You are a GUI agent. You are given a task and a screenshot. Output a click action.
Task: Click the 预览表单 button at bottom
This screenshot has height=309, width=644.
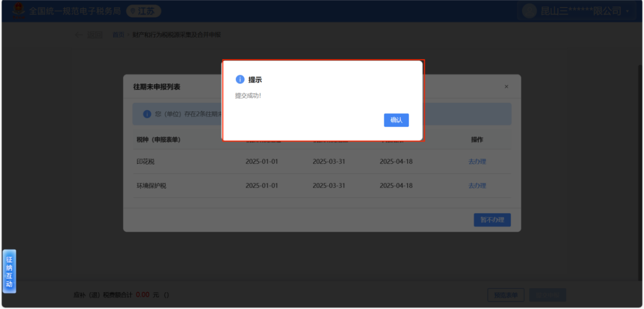[506, 295]
